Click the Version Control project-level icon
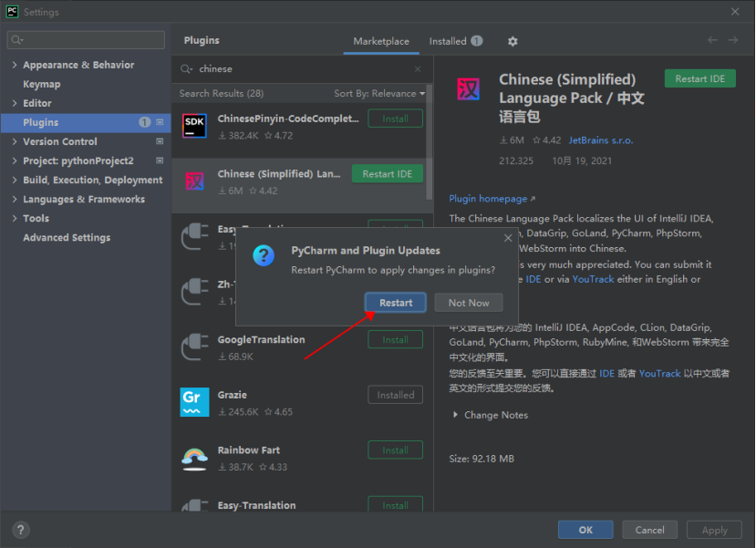The image size is (756, 548). [x=160, y=141]
